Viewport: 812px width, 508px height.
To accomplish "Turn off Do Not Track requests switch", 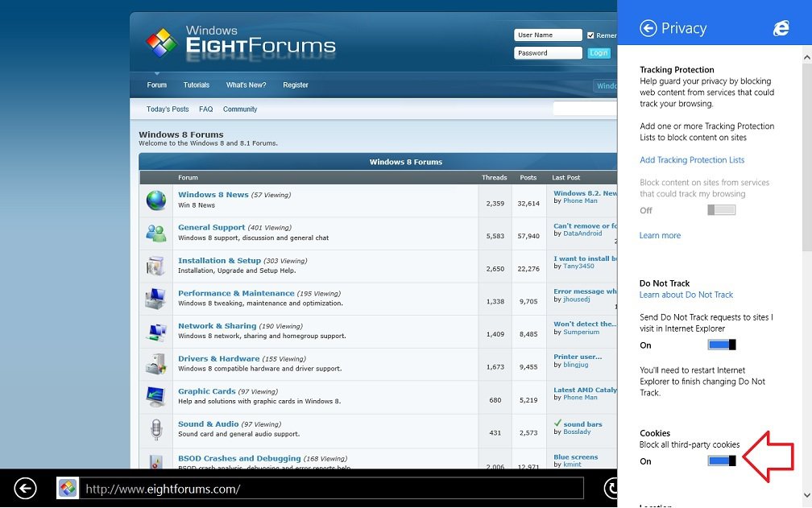I will click(721, 345).
